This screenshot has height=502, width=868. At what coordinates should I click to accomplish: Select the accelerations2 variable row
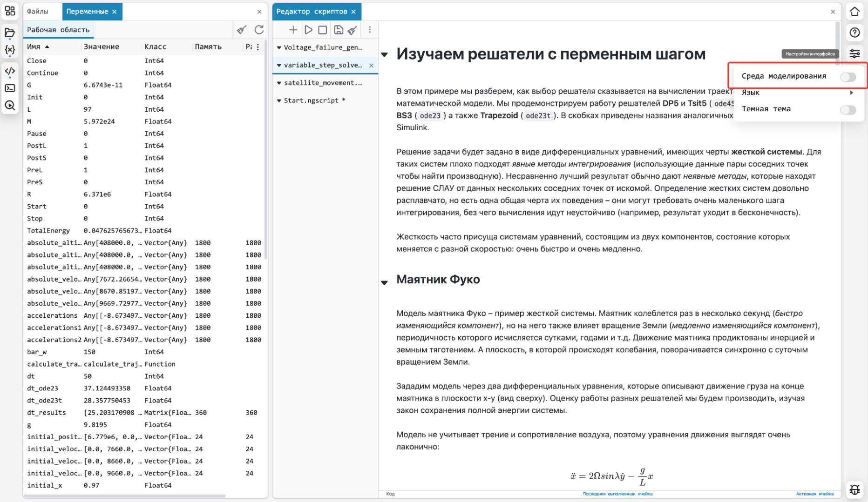[144, 340]
